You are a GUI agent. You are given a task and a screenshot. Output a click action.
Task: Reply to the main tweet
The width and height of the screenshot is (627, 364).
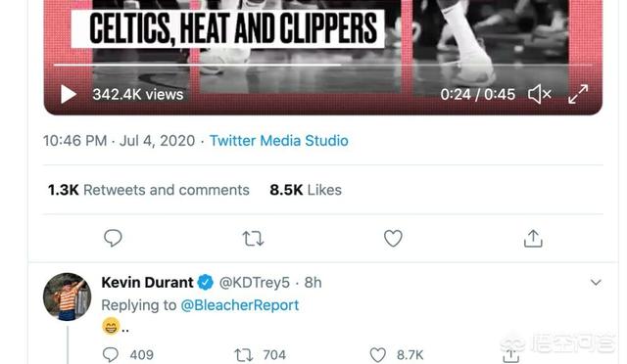pos(113,238)
